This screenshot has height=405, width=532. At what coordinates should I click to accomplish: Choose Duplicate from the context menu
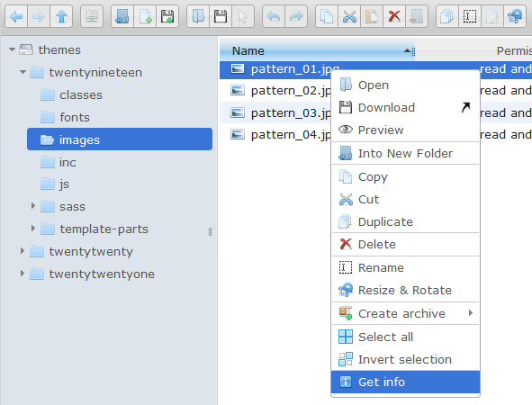[x=405, y=221]
